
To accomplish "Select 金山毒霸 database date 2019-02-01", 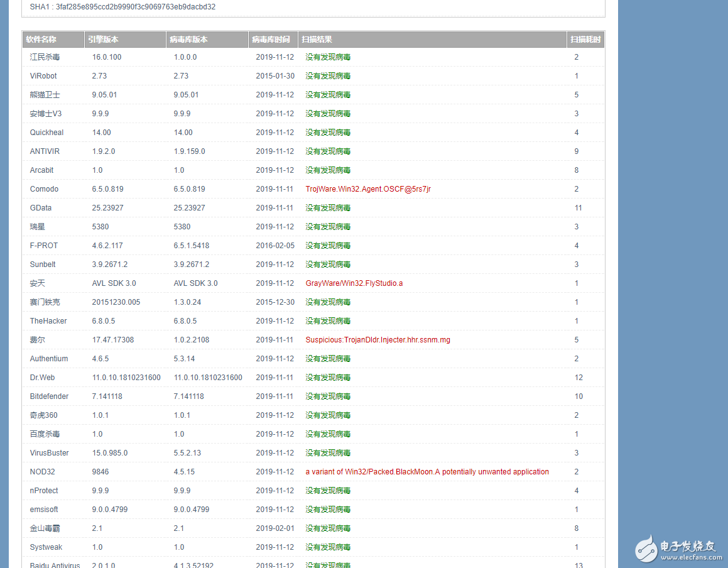I will tap(275, 528).
